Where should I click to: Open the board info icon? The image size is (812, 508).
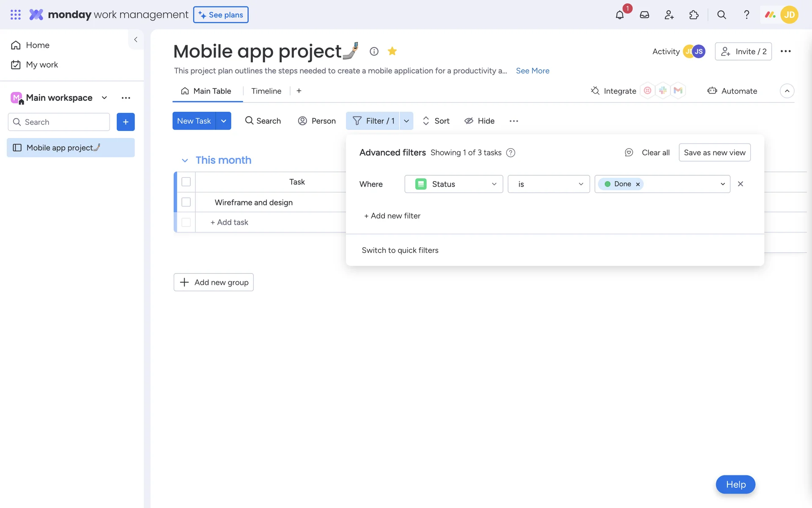tap(374, 51)
